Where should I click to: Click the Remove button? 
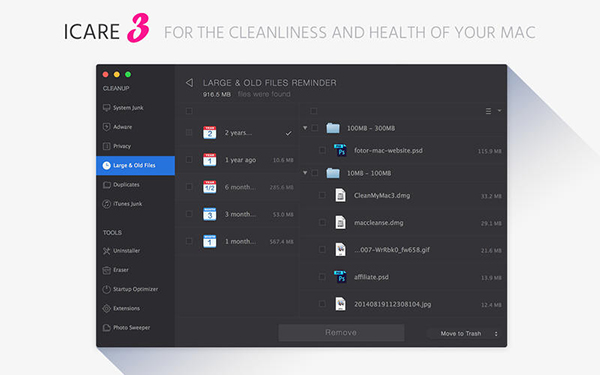(x=341, y=333)
